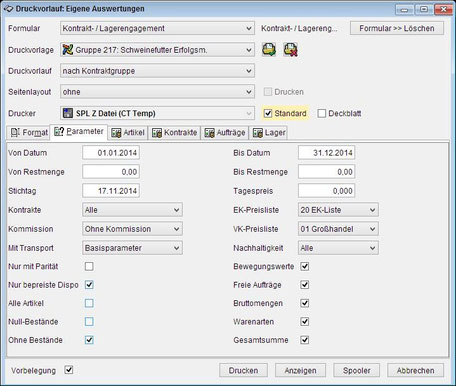The height and width of the screenshot is (386, 456).
Task: Expand the Druckvorlauf dropdown
Action: tap(157, 71)
